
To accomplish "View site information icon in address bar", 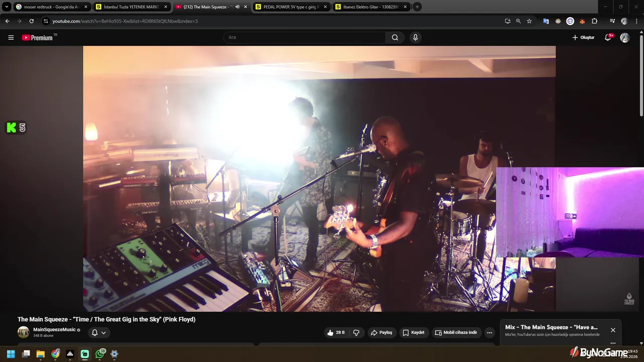I will [x=46, y=21].
